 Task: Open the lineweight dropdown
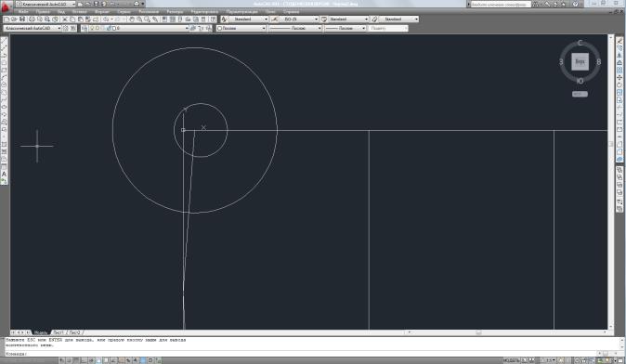coord(345,29)
